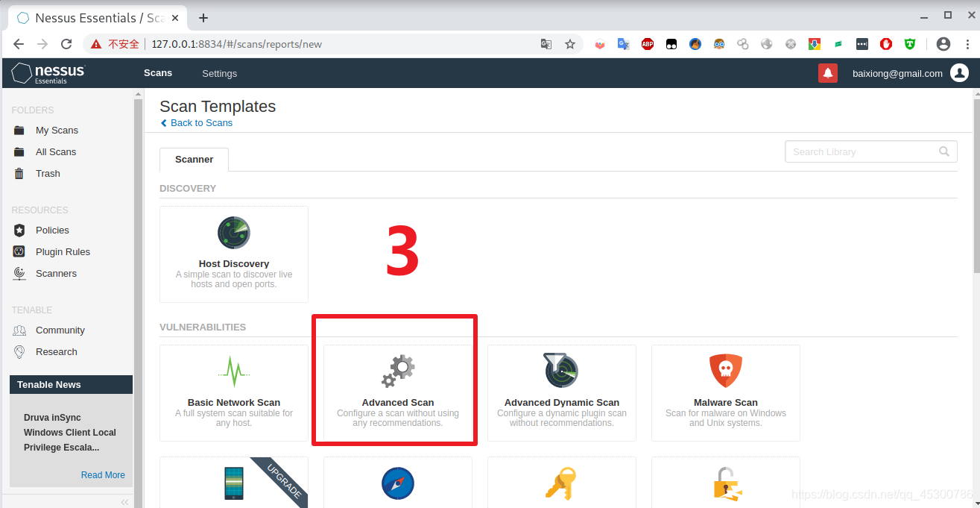Click the 'Tenable News' panel header

coord(71,384)
